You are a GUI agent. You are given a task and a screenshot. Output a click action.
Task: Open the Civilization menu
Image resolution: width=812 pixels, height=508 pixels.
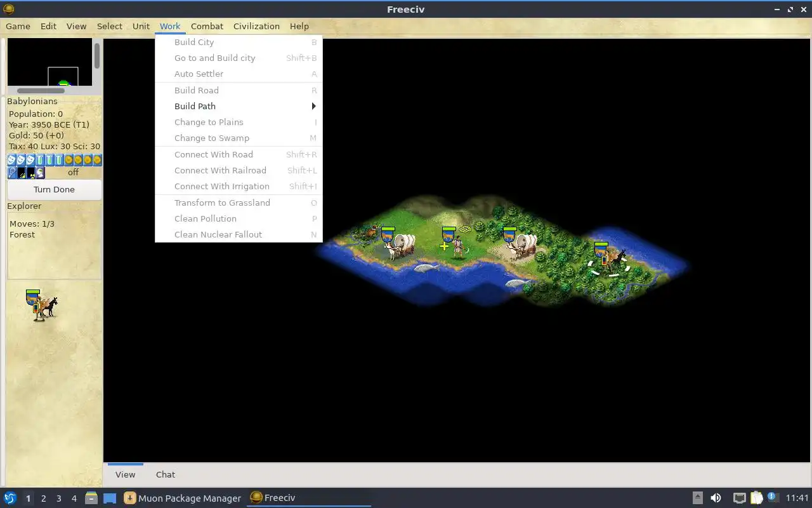256,26
